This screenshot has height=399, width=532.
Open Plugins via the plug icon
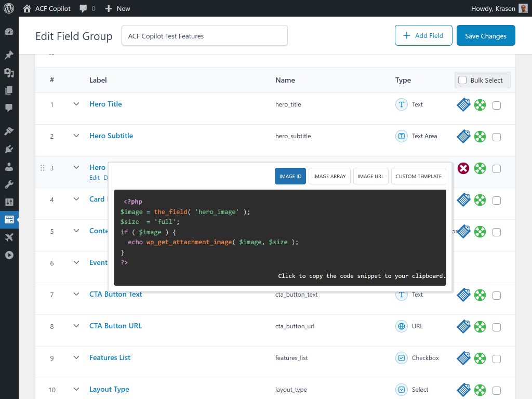9,149
